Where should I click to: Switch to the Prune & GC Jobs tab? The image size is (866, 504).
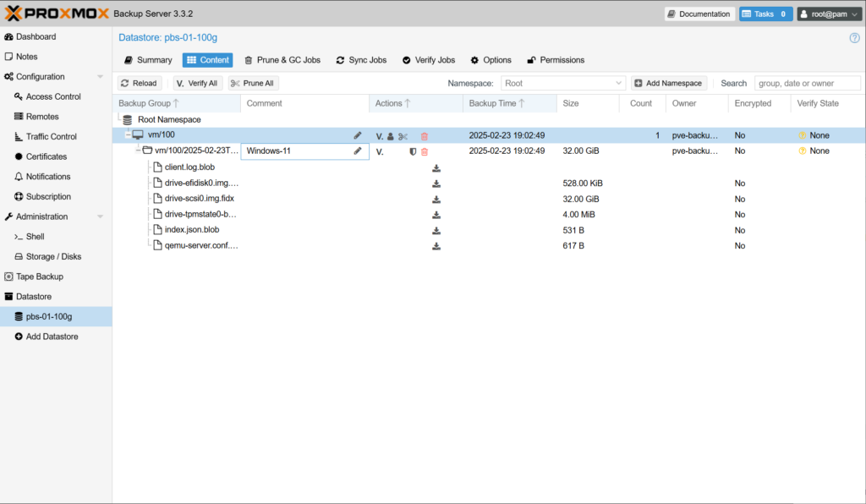click(x=282, y=60)
